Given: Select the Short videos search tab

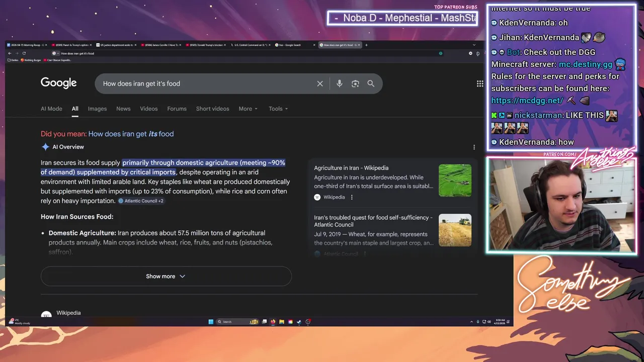Looking at the screenshot, I should (212, 109).
